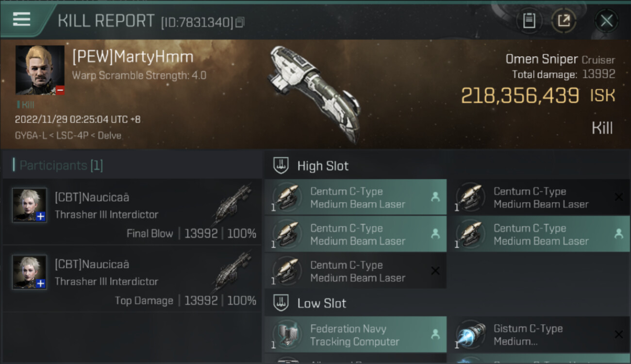Image resolution: width=631 pixels, height=364 pixels.
Task: Click the share export icon
Action: [564, 20]
